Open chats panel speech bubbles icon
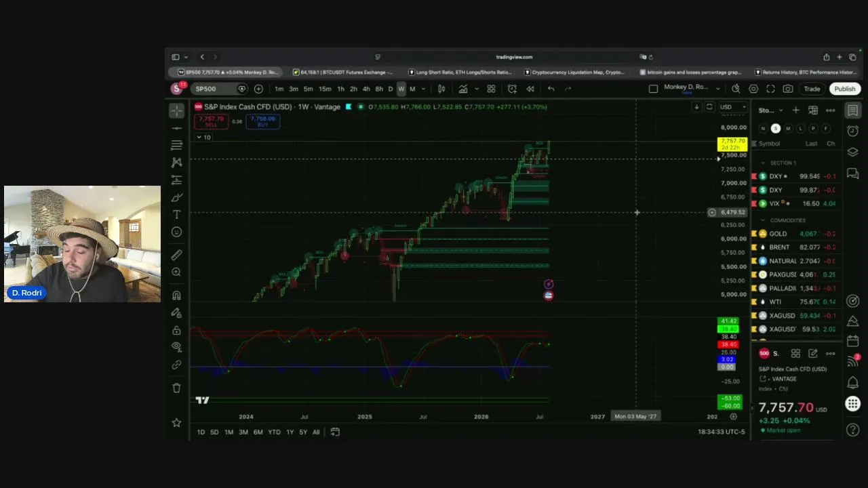This screenshot has width=868, height=488. 853,174
